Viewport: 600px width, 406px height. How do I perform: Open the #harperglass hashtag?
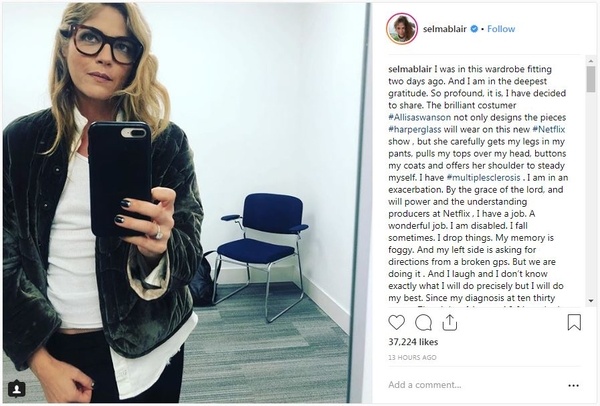(x=415, y=129)
